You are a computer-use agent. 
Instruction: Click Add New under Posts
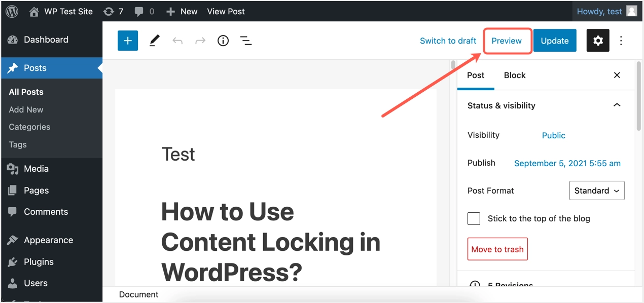click(x=26, y=109)
